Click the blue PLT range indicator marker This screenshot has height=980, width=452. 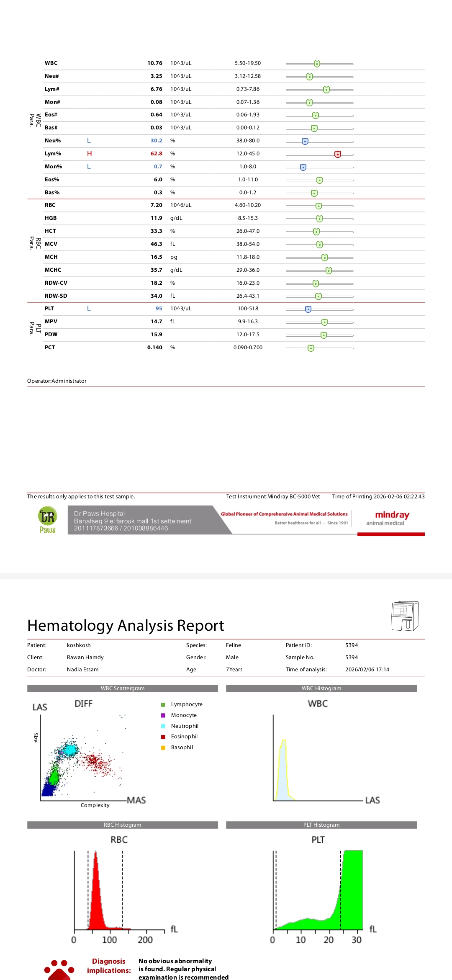[308, 309]
